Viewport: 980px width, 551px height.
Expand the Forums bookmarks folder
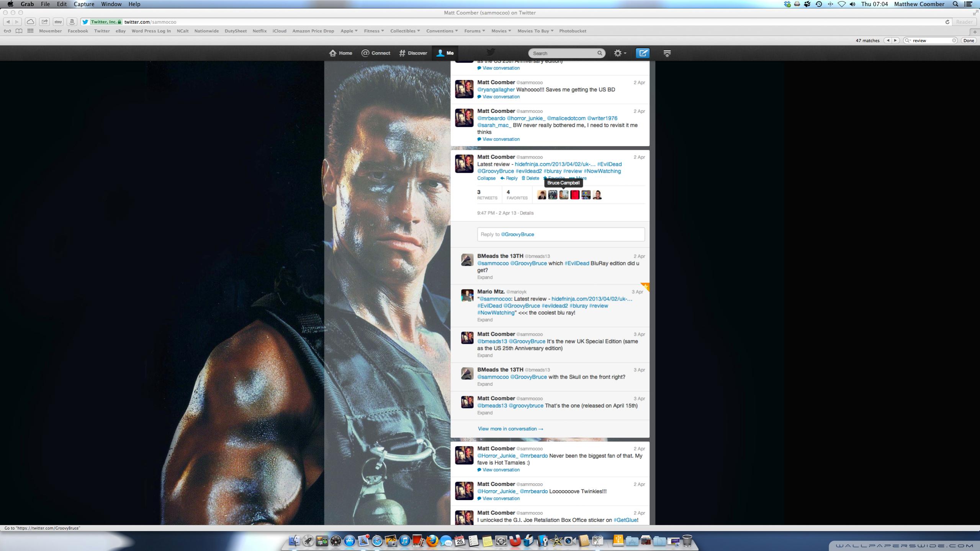[474, 31]
